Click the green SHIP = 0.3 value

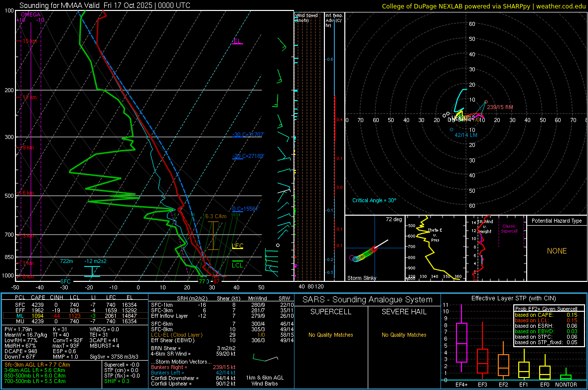117,381
